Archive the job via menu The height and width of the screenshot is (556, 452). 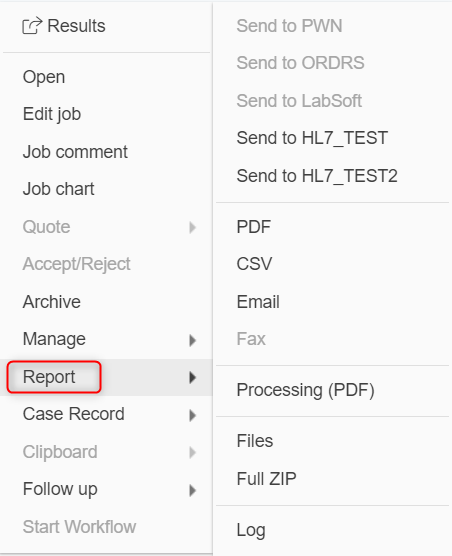52,302
